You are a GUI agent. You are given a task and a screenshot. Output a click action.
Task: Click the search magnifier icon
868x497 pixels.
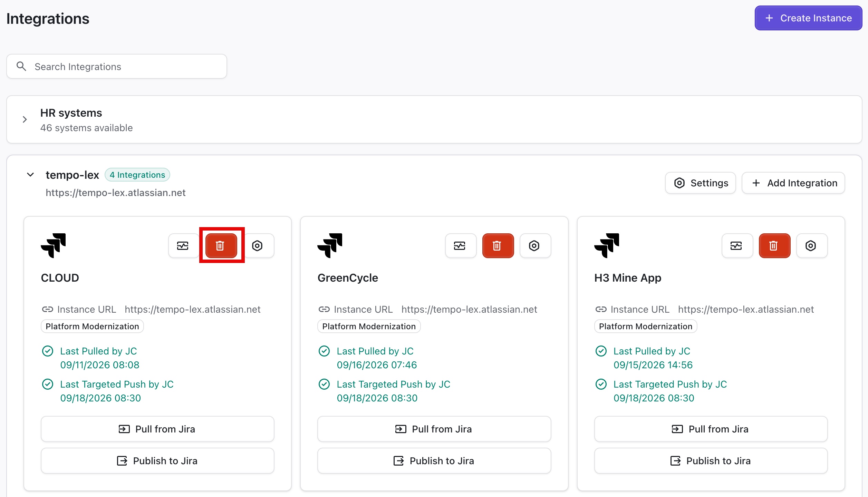pyautogui.click(x=21, y=66)
